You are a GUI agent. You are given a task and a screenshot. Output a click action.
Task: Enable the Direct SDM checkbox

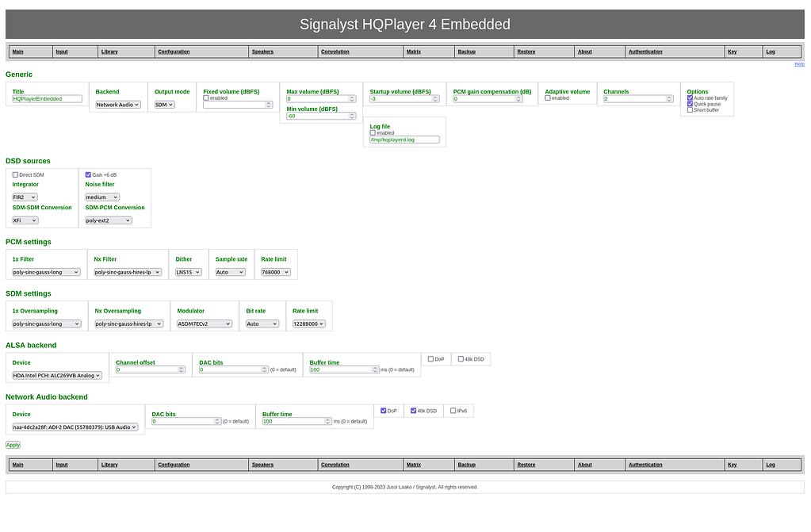[16, 175]
